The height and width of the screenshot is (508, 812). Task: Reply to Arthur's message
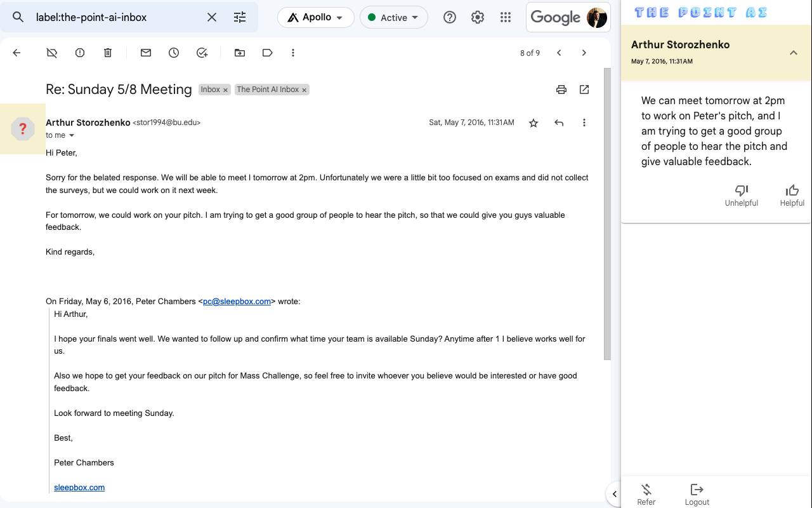[x=559, y=123]
